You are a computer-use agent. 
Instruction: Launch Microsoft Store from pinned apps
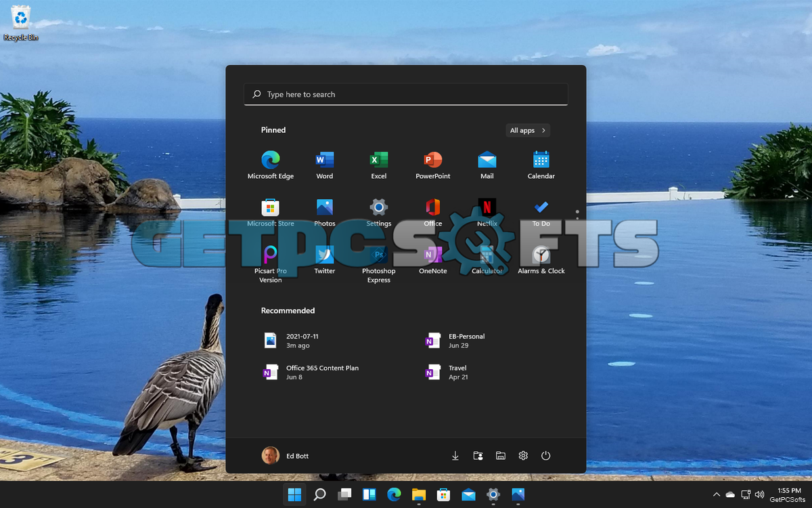point(271,213)
